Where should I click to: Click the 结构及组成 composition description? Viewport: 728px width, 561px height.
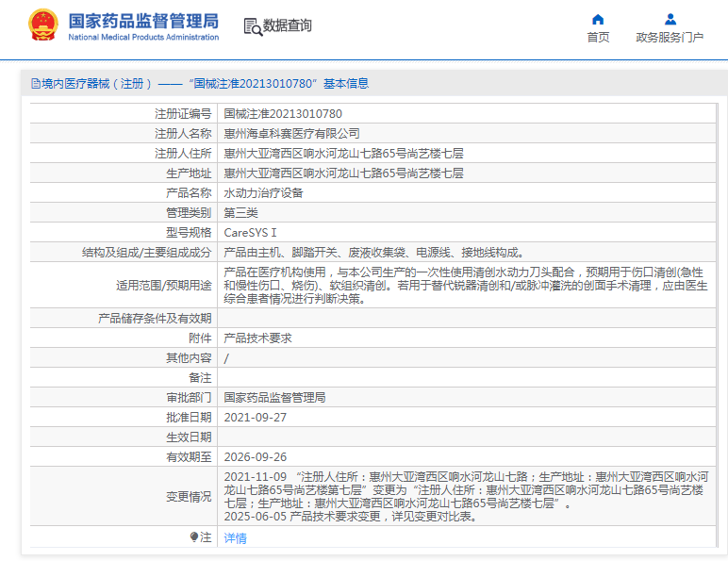pos(374,253)
